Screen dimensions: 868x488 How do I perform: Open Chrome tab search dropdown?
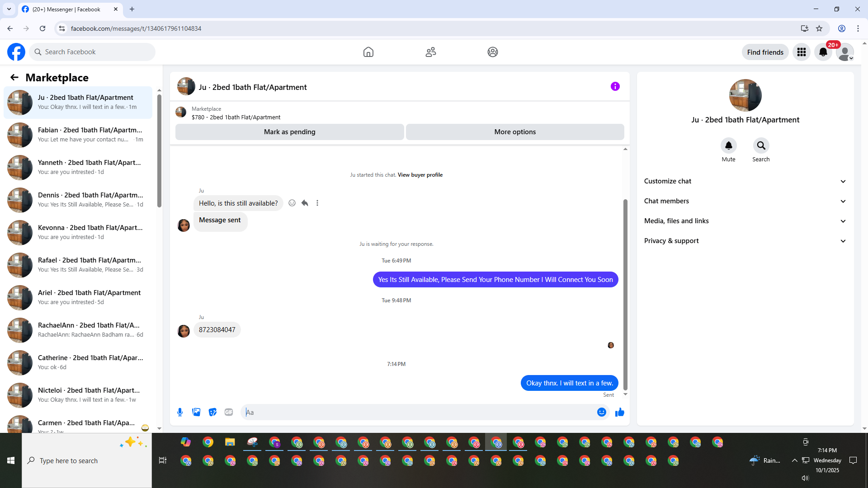click(9, 9)
